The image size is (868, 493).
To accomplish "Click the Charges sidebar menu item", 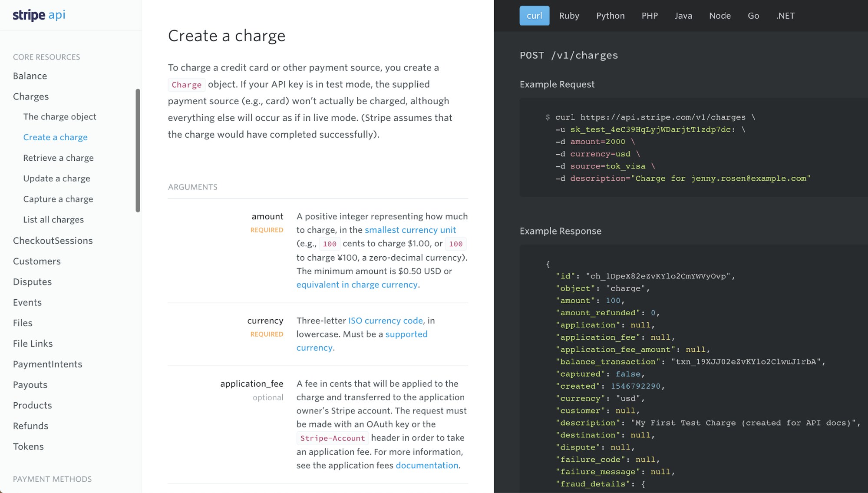I will point(30,96).
